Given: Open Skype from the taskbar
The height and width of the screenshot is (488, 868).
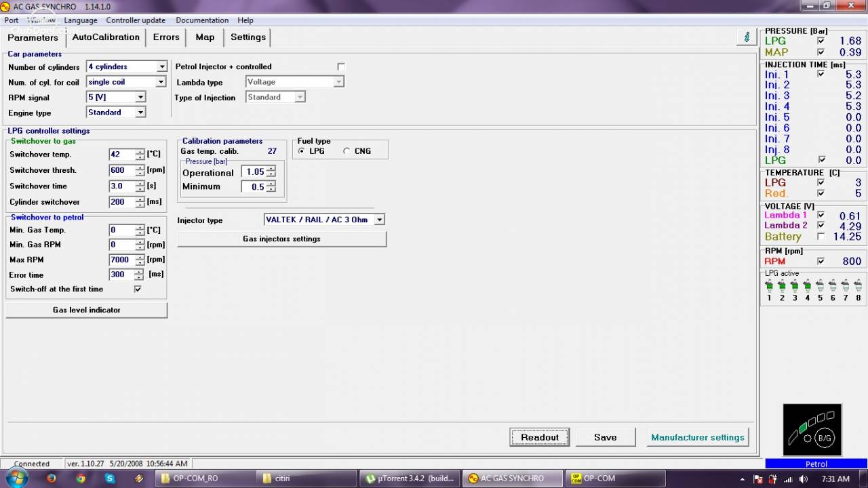Looking at the screenshot, I should pos(110,479).
